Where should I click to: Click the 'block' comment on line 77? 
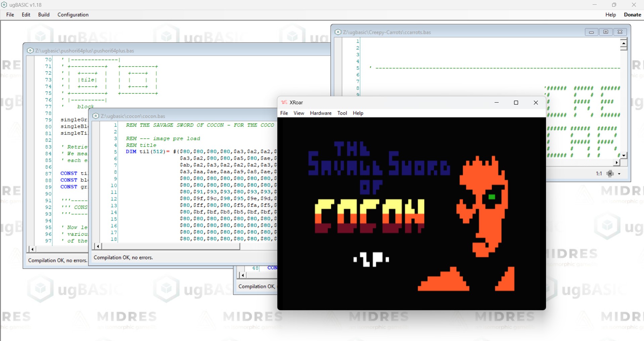[x=86, y=107]
